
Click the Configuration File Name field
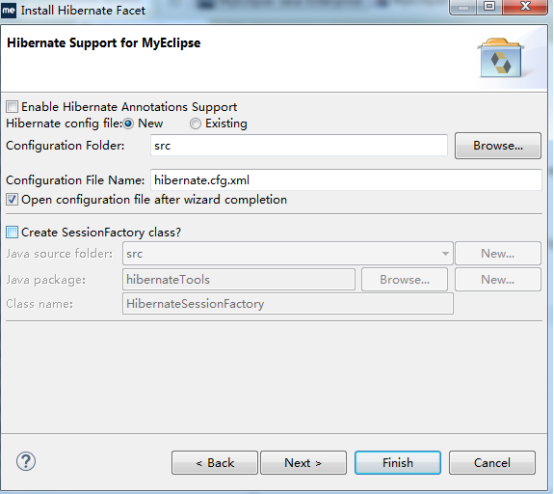[x=346, y=180]
